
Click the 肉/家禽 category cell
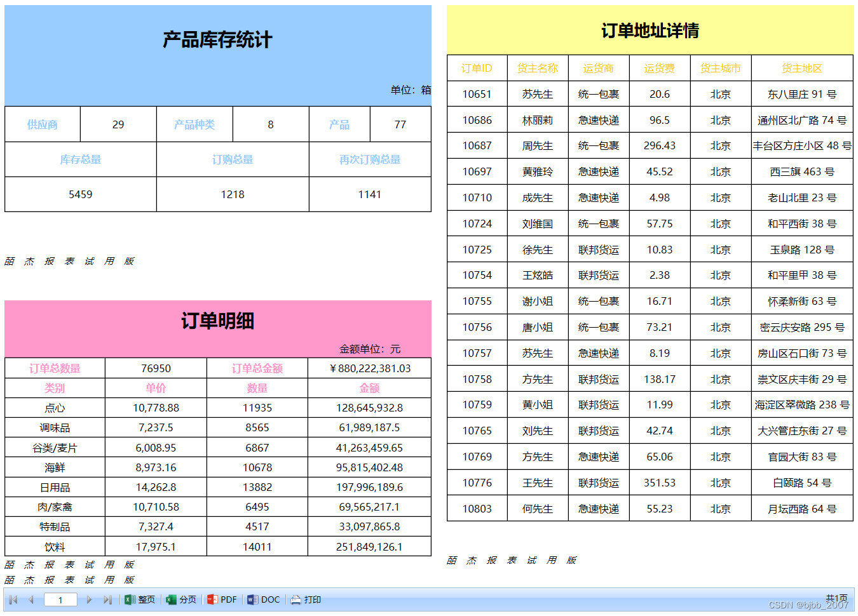55,507
